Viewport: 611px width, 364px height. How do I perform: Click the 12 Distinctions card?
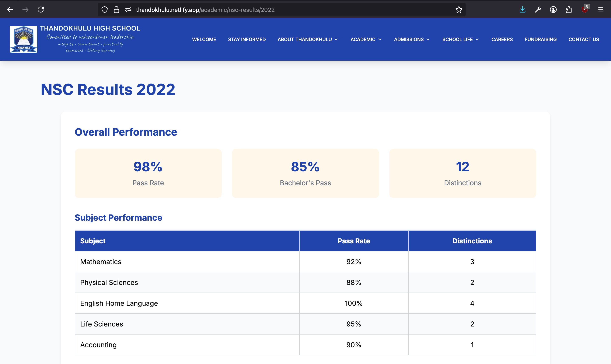[x=462, y=173]
